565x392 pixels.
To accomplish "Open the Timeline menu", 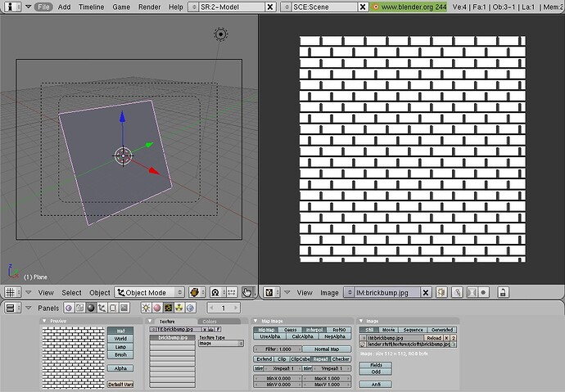I will point(91,7).
